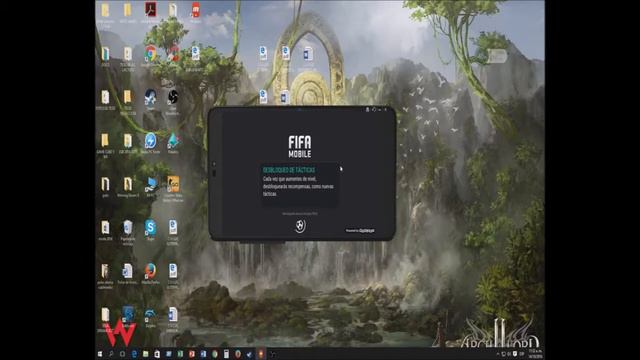This screenshot has height=360, width=640.
Task: Open the Microsoft Store taskbar icon
Action: pos(157,354)
